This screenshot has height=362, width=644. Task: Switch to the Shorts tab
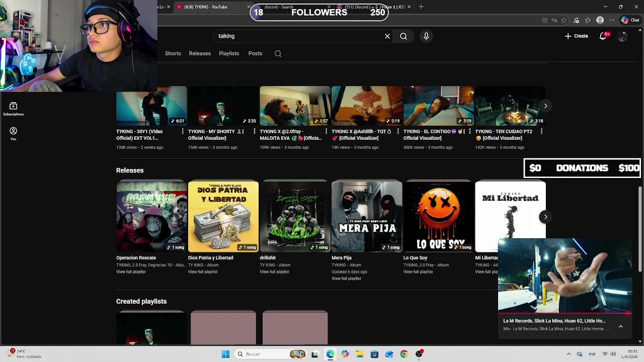coord(173,53)
